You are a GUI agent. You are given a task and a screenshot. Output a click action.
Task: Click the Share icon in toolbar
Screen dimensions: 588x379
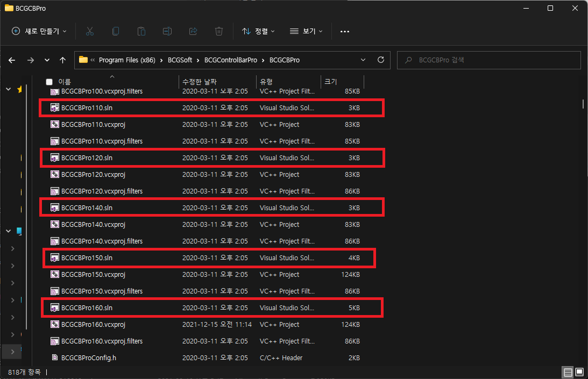(x=193, y=32)
